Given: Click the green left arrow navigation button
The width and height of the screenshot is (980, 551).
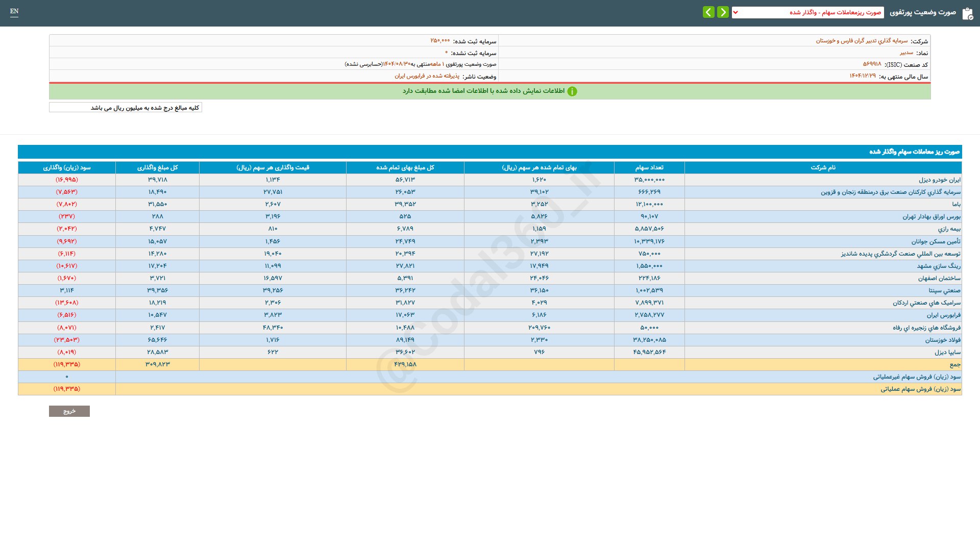Looking at the screenshot, I should (x=708, y=12).
